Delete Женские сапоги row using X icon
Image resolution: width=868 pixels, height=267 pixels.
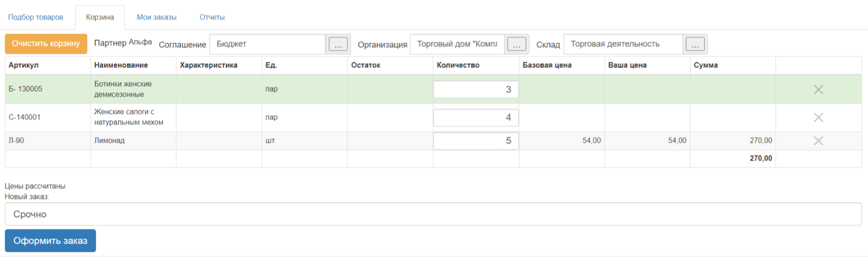tap(818, 118)
